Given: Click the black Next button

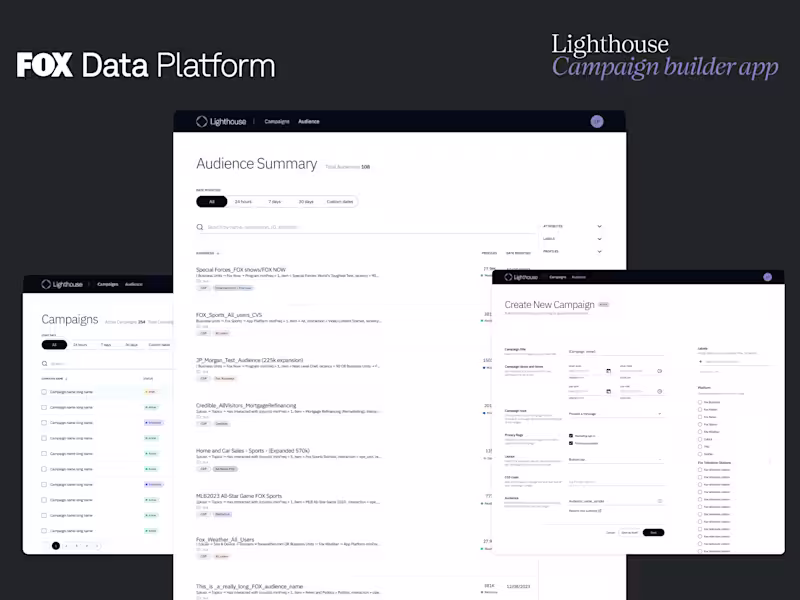Looking at the screenshot, I should (654, 533).
